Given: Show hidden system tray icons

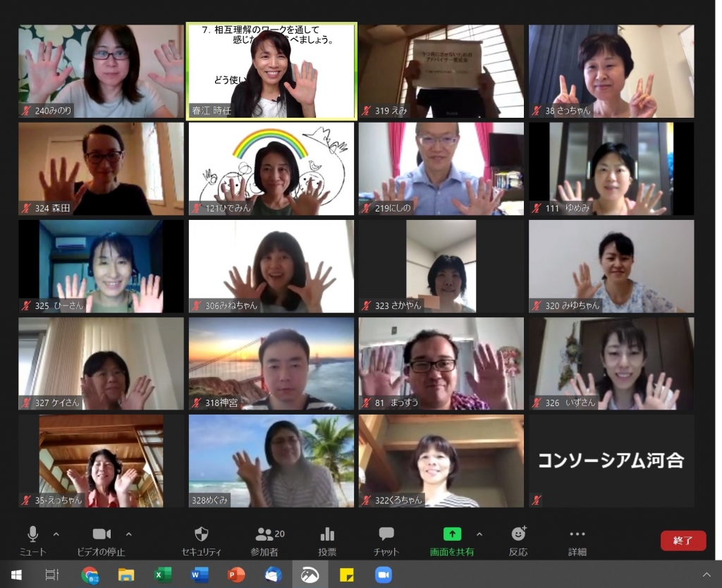Looking at the screenshot, I should 706,575.
